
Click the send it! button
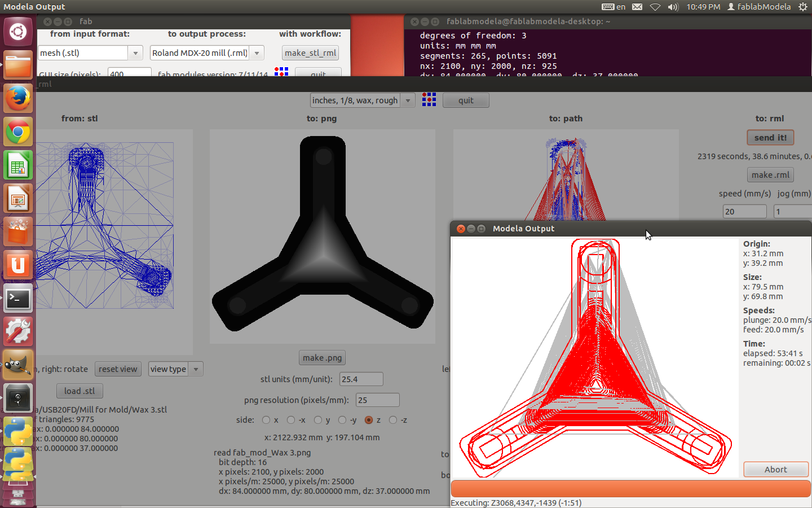click(x=770, y=138)
